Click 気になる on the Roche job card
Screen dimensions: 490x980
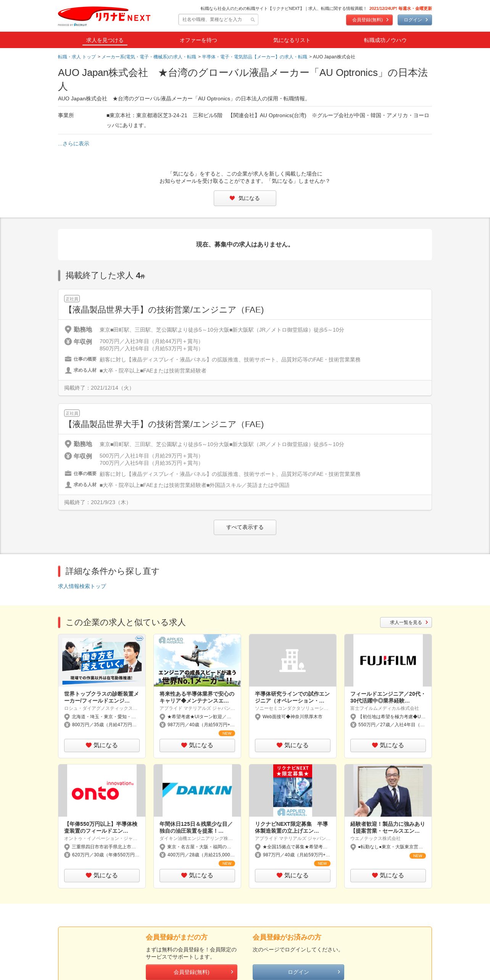click(102, 745)
